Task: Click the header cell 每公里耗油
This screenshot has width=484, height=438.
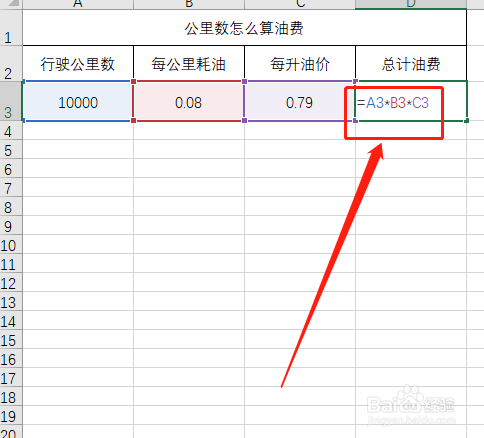Action: coord(189,63)
